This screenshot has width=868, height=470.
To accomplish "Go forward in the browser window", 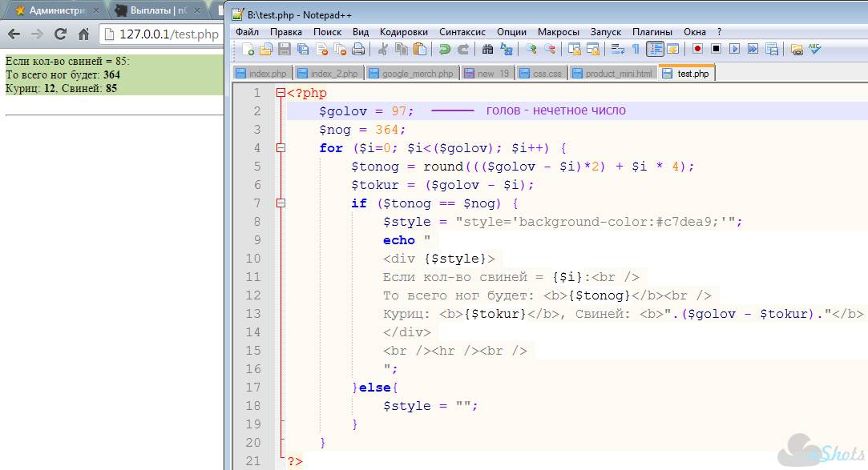I will [x=37, y=34].
